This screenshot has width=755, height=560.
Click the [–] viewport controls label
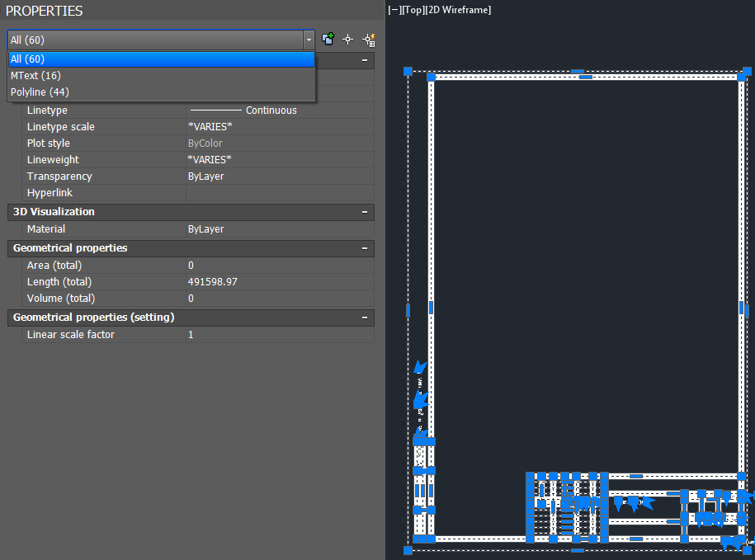[394, 10]
